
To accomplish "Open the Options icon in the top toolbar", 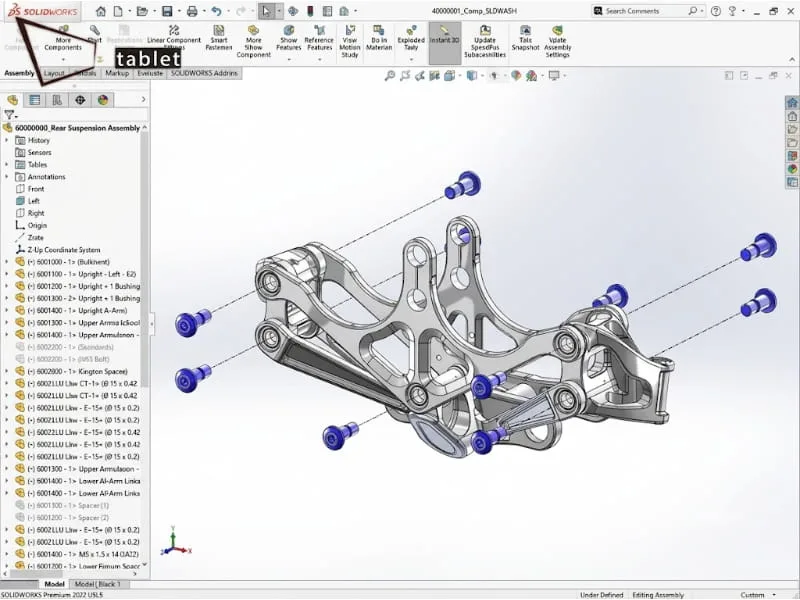I will 344,11.
